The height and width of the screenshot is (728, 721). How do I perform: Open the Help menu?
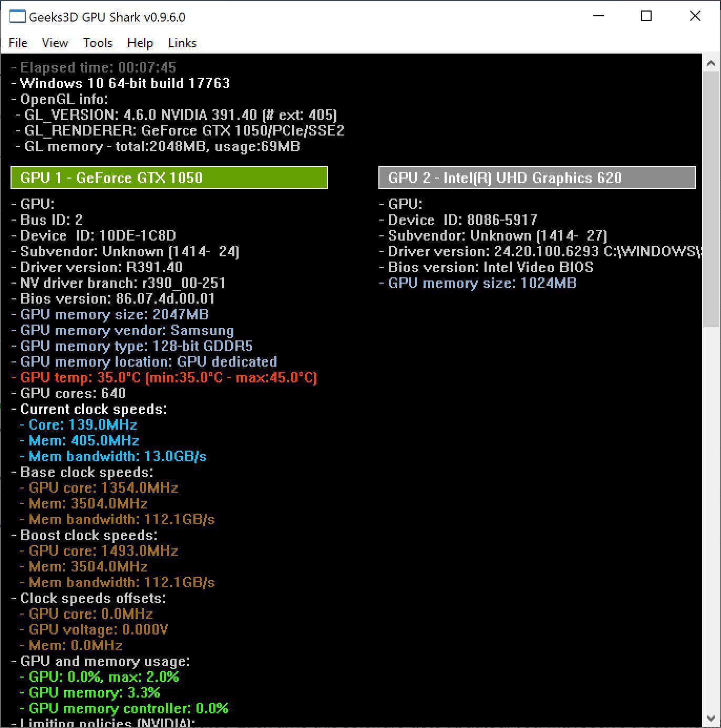click(140, 43)
